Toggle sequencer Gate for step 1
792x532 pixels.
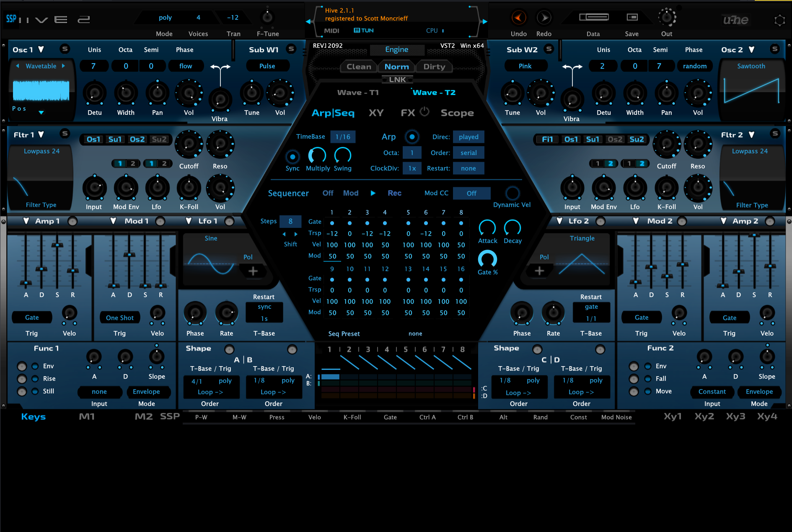coord(332,223)
